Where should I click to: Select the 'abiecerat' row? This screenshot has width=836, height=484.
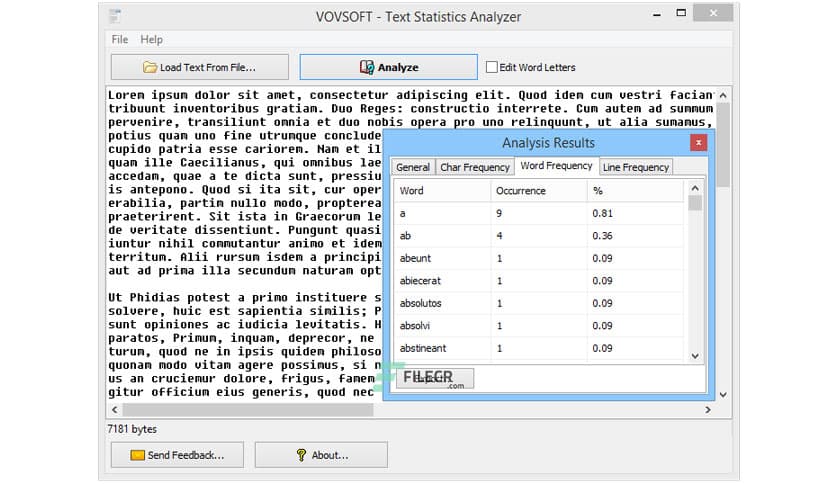(x=538, y=280)
